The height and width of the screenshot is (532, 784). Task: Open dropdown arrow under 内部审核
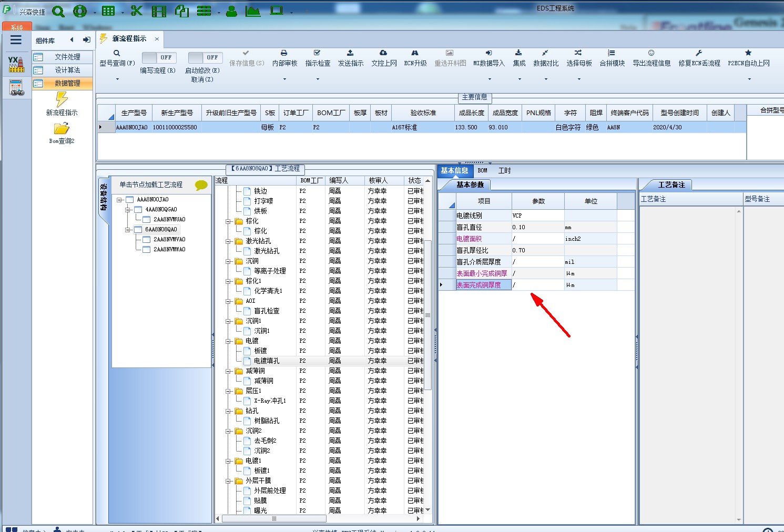coord(284,79)
